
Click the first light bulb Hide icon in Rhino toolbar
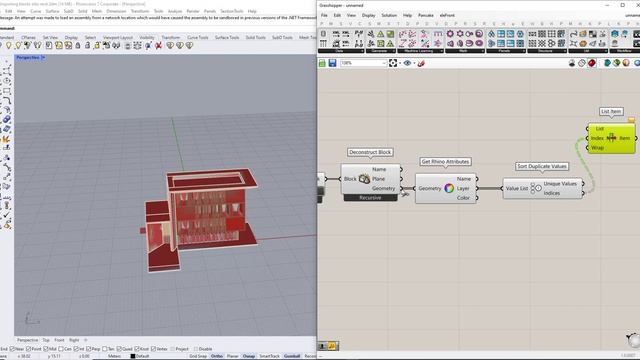9,46
